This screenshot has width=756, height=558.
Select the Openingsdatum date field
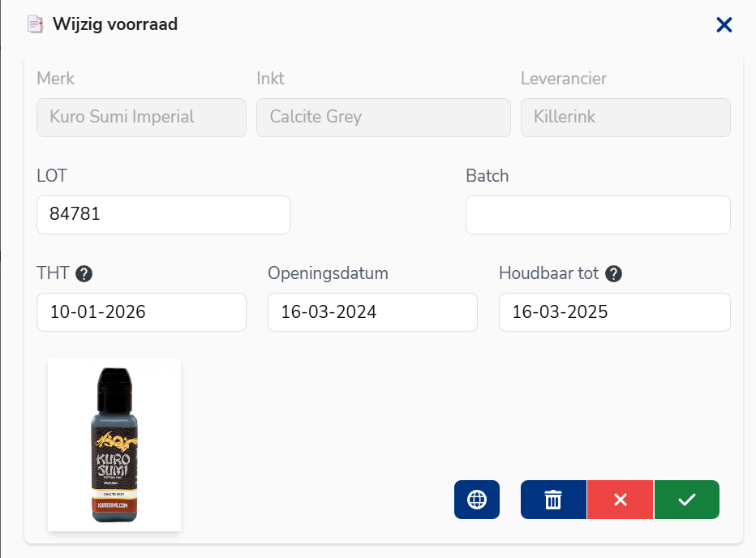[372, 312]
